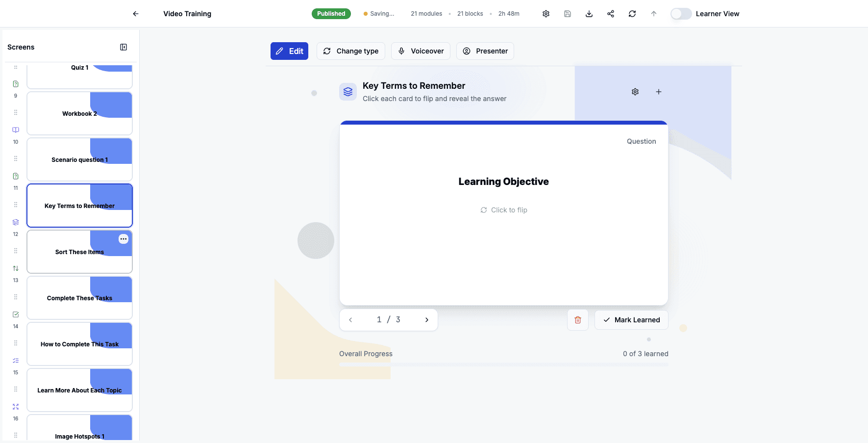Viewport: 868px width, 443px height.
Task: Click the 'Click to flip' hint
Action: [x=504, y=210]
